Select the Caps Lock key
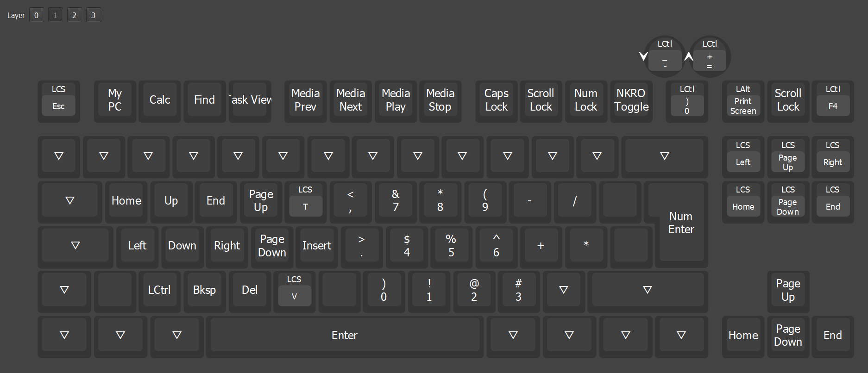The image size is (868, 373). (496, 100)
